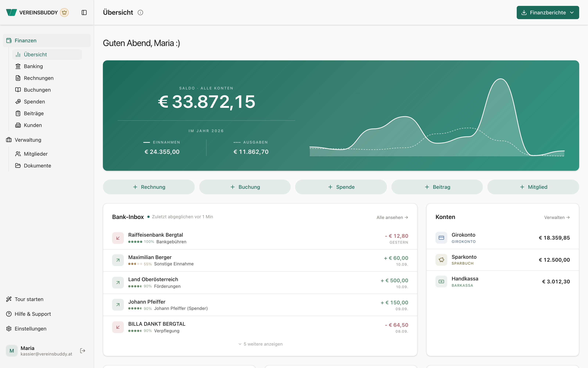Click the 100% confidence dots for Raiffeisenbank
The width and height of the screenshot is (588, 368).
135,242
